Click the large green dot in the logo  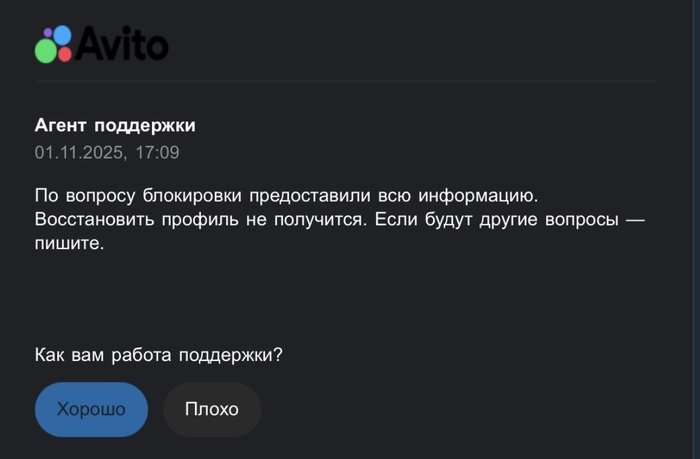click(45, 51)
